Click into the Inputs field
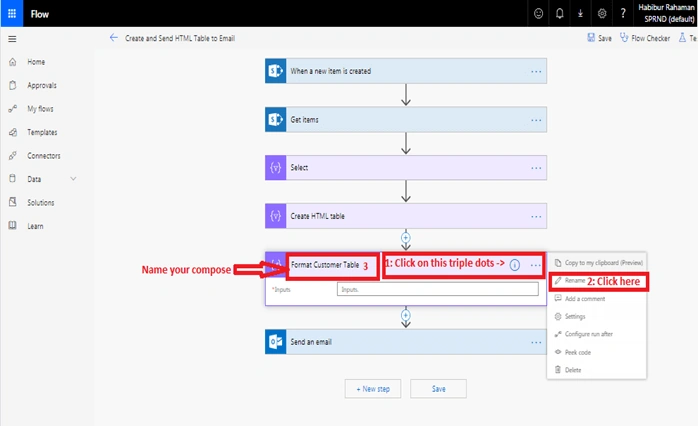 pos(438,289)
